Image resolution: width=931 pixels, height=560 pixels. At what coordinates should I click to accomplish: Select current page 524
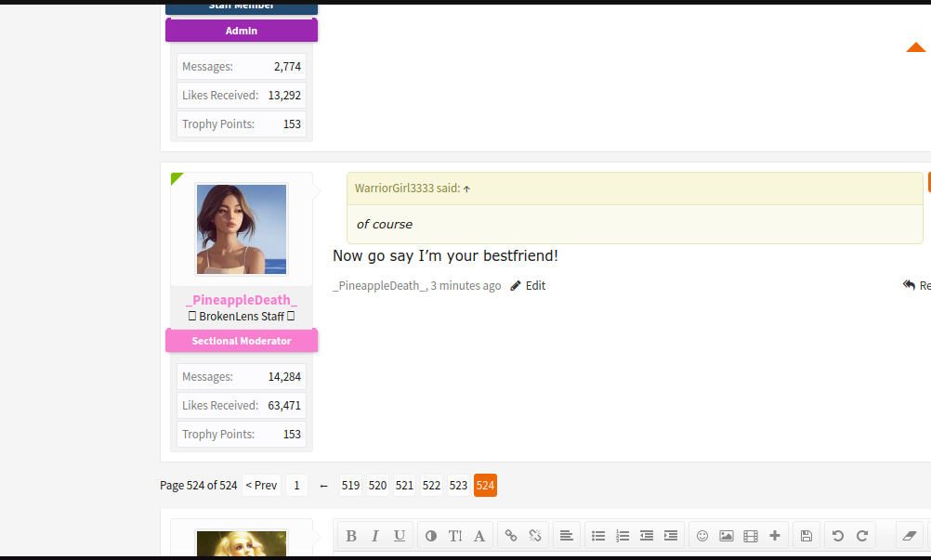(485, 486)
